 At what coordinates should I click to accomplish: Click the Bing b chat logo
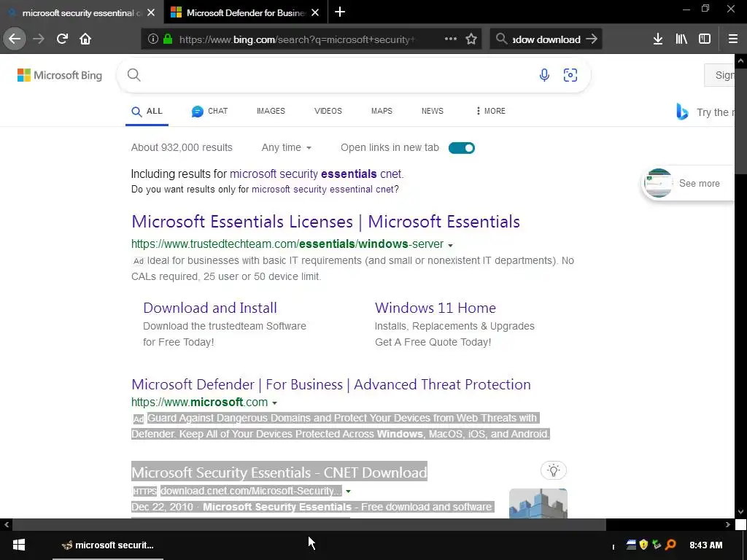coord(682,112)
